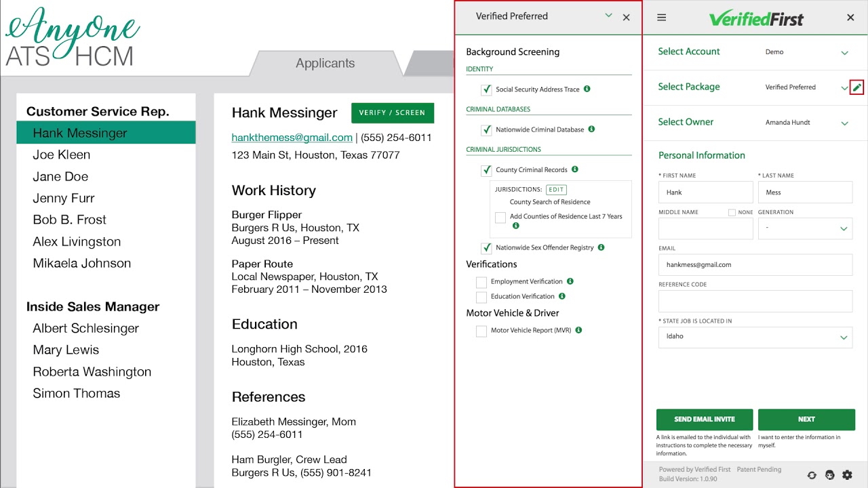The image size is (868, 488).
Task: Click the refresh icon in the footer
Action: (812, 475)
